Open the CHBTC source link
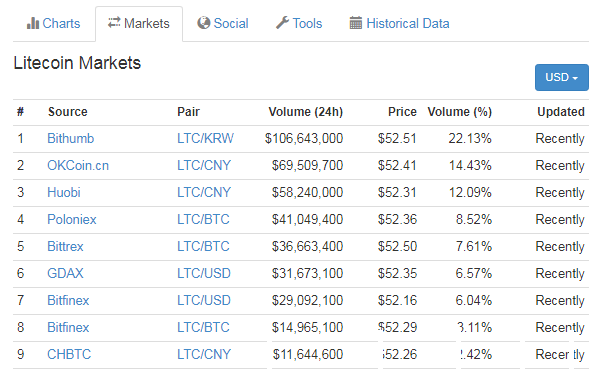The image size is (605, 373). click(x=69, y=354)
